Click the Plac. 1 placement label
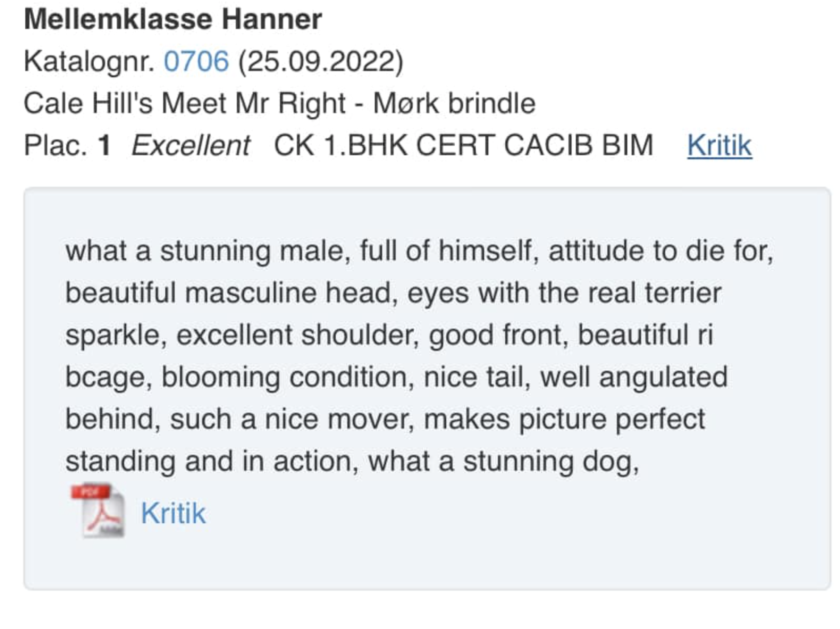840x629 pixels. (x=67, y=145)
